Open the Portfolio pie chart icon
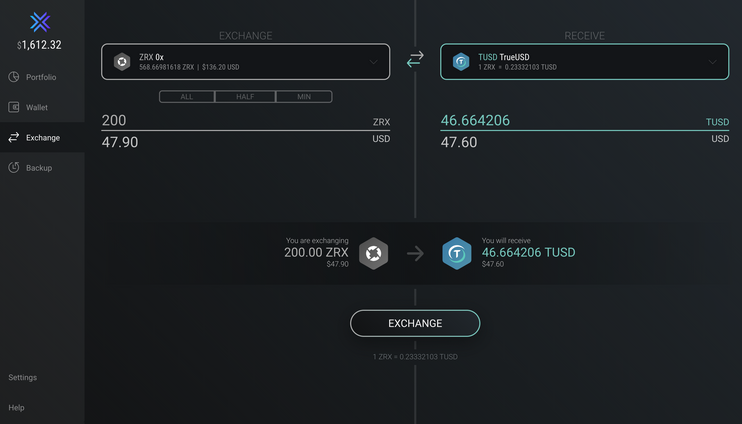742x424 pixels. pyautogui.click(x=14, y=77)
